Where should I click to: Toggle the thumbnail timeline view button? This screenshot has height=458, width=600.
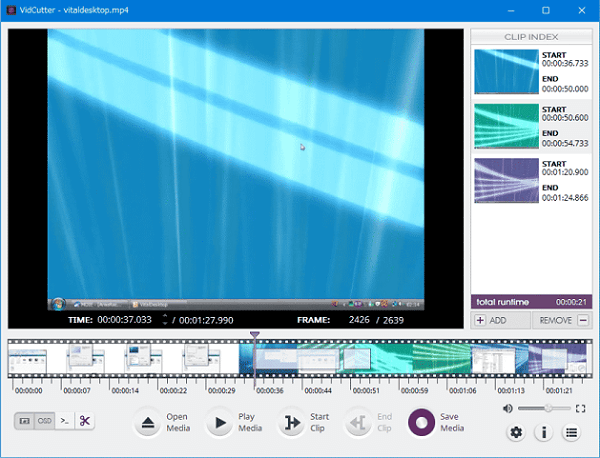tap(24, 421)
